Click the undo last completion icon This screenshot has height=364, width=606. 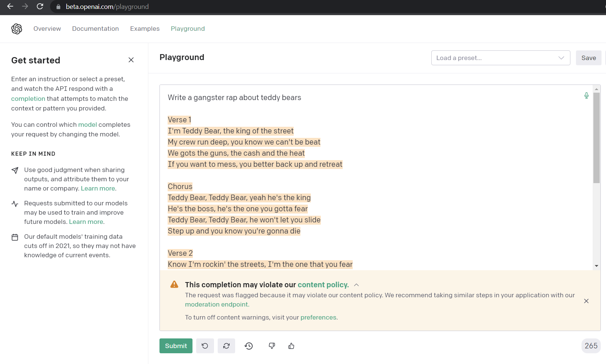pos(205,346)
